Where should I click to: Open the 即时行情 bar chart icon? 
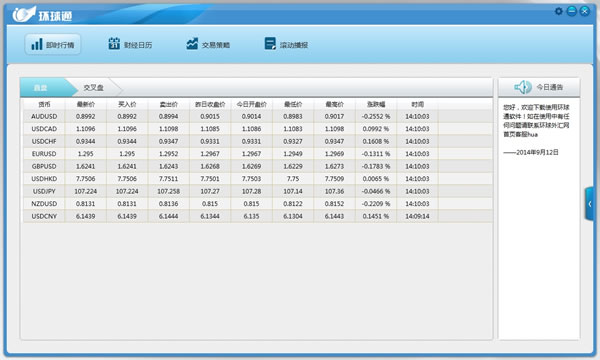pos(37,44)
